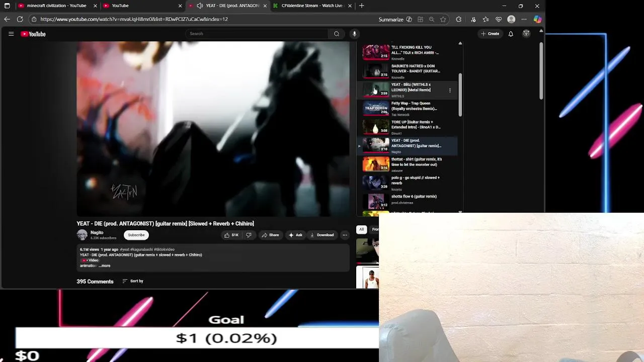Open the tab actions menu icon

[7, 6]
